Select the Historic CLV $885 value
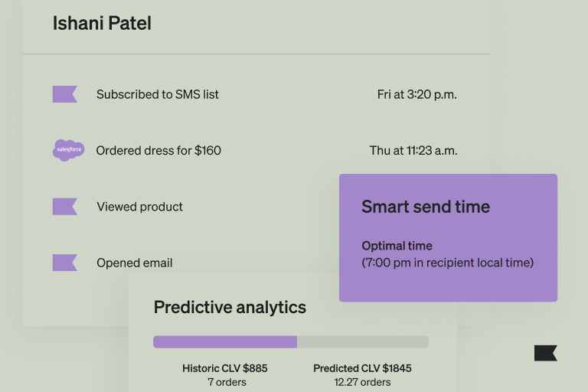 click(x=224, y=368)
